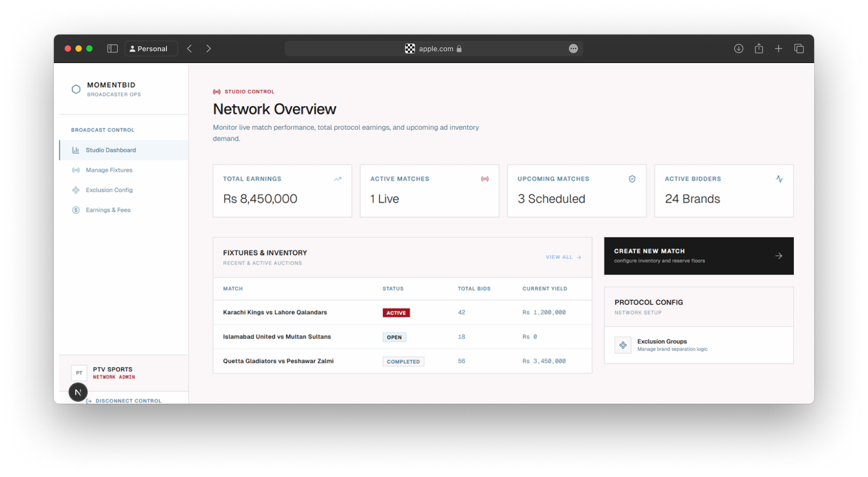Open Exclusion Groups in Protocol Config
Image resolution: width=868 pixels, height=477 pixels.
point(698,345)
